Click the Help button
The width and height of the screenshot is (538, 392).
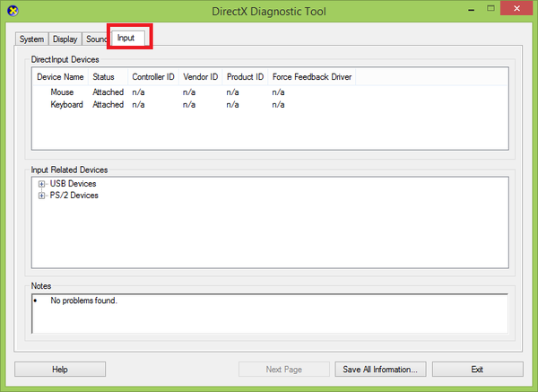pyautogui.click(x=60, y=370)
